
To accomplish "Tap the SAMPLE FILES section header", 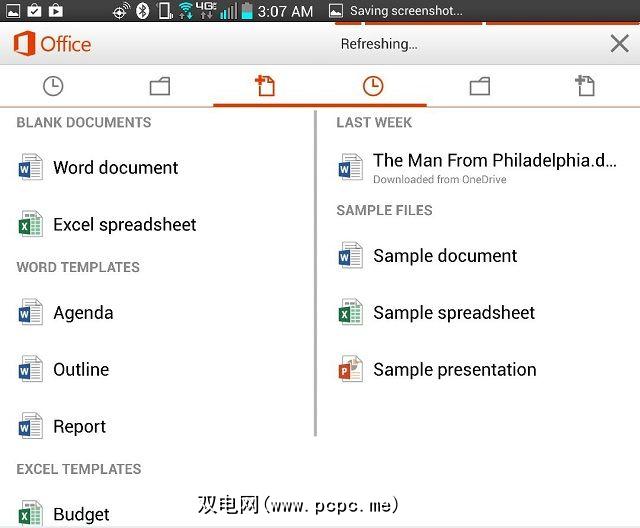I will pyautogui.click(x=384, y=211).
